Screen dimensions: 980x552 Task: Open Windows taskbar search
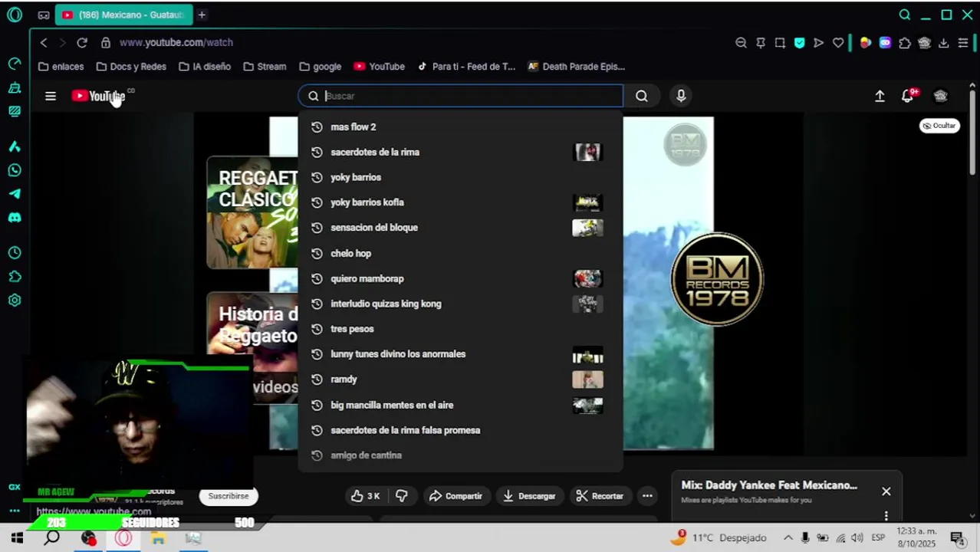[51, 538]
